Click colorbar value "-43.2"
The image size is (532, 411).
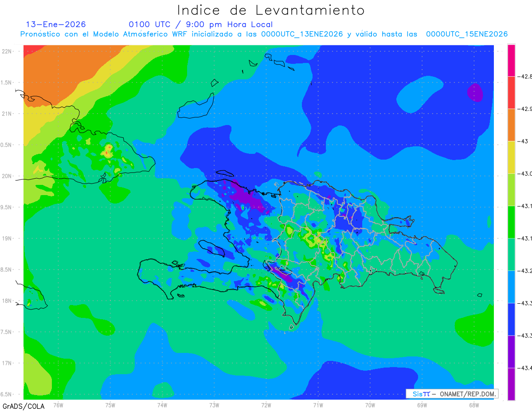(x=525, y=270)
